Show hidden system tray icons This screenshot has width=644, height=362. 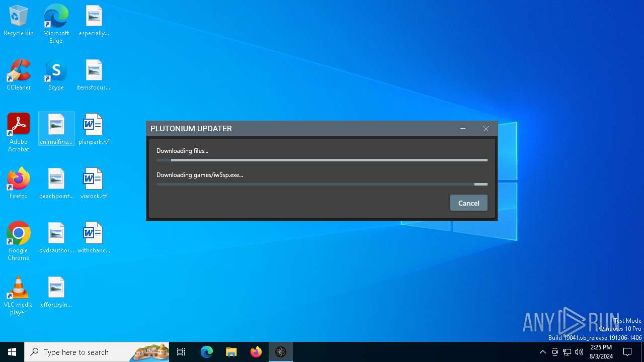pyautogui.click(x=542, y=352)
